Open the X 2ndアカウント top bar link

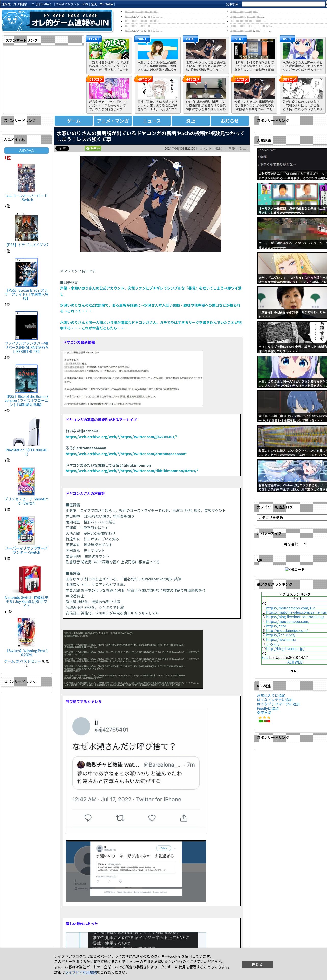67,4
